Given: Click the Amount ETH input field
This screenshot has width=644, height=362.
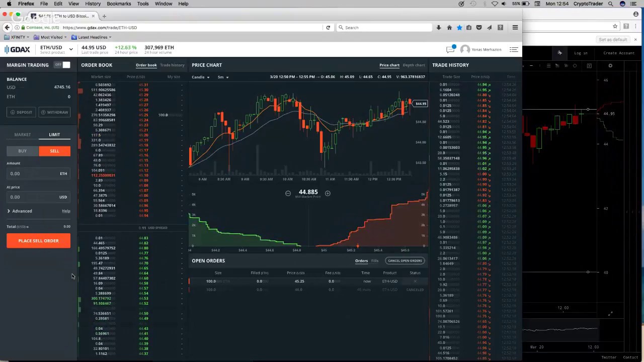Looking at the screenshot, I should point(38,173).
